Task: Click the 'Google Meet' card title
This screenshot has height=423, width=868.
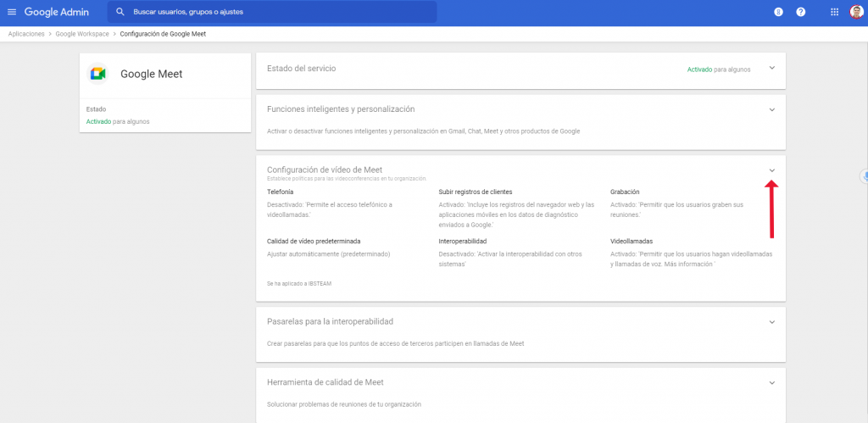Action: coord(151,74)
